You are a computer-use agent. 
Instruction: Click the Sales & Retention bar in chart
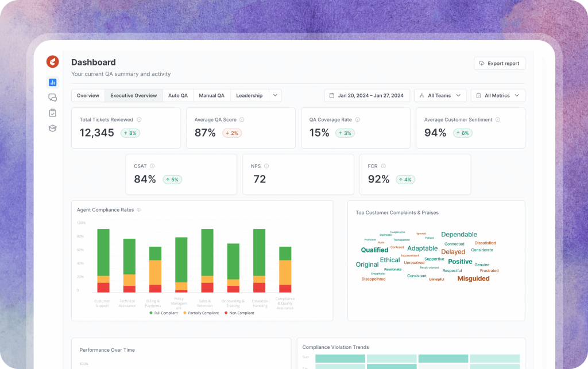point(207,261)
